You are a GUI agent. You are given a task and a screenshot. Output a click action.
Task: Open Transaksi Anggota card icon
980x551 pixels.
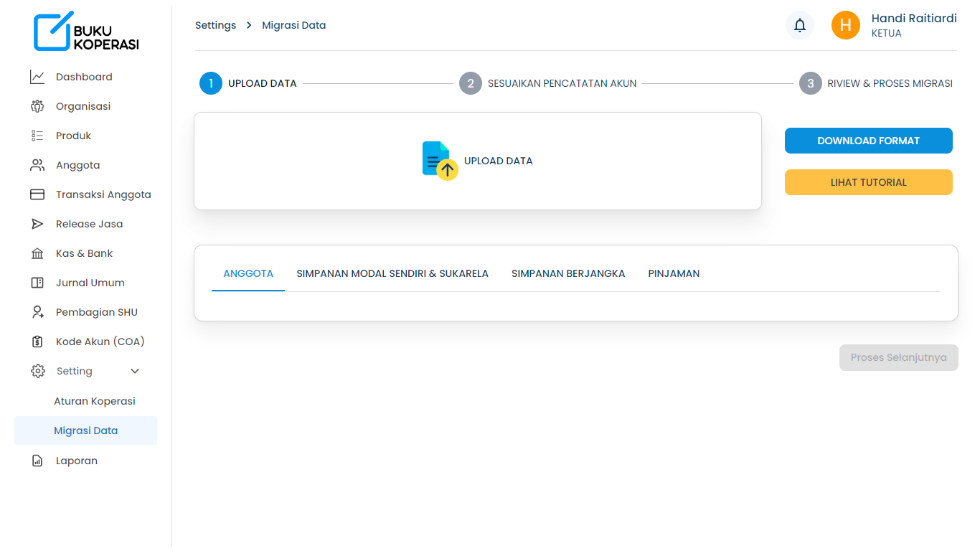pos(37,194)
